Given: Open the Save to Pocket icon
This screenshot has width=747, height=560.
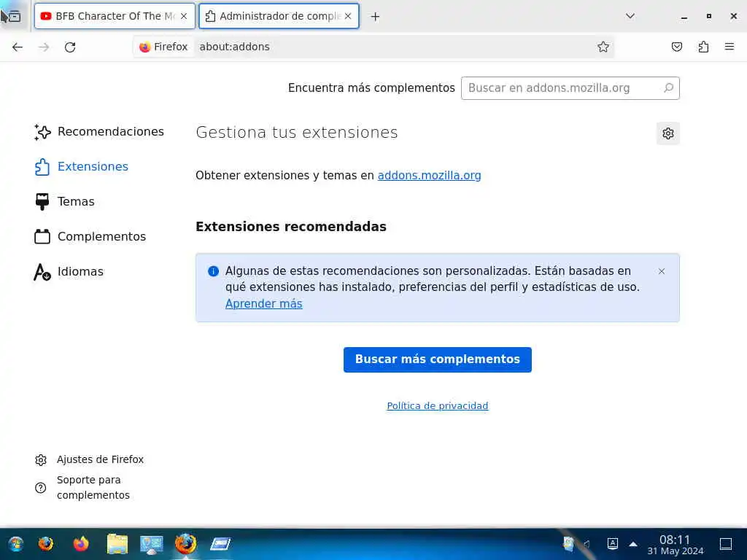Looking at the screenshot, I should pyautogui.click(x=676, y=47).
